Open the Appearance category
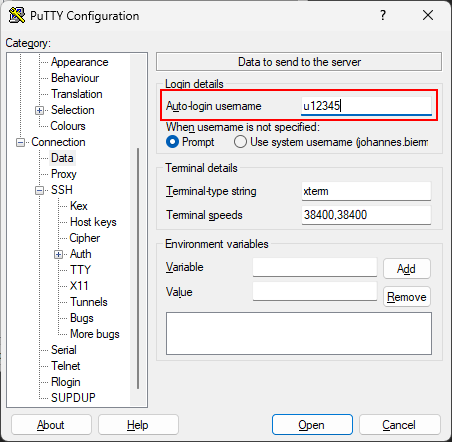Image resolution: width=452 pixels, height=442 pixels. coord(80,62)
